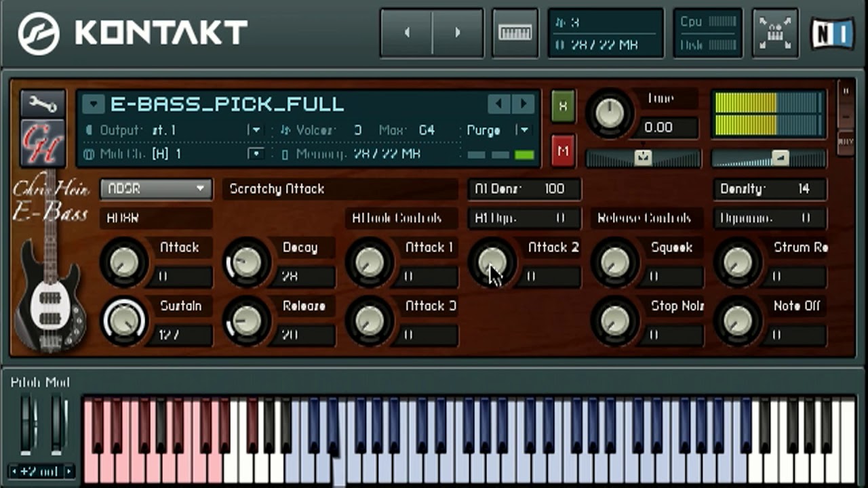Click the Release Controls heading
Image resolution: width=868 pixels, height=488 pixels.
[x=644, y=218]
